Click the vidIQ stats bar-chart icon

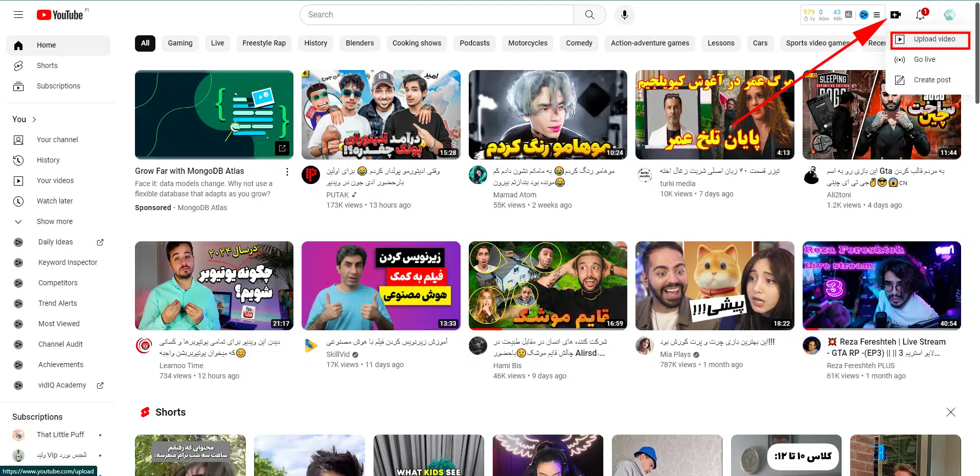[848, 14]
